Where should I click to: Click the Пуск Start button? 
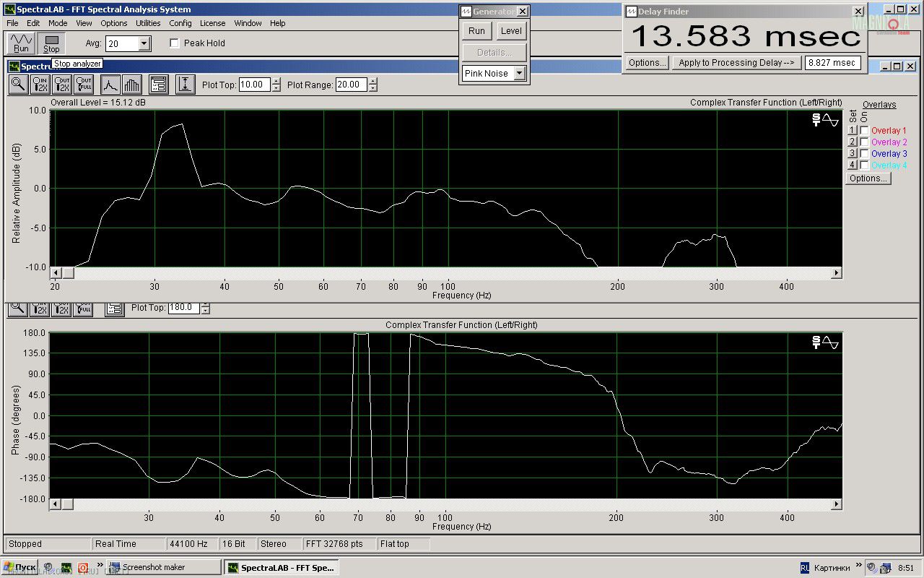(19, 567)
